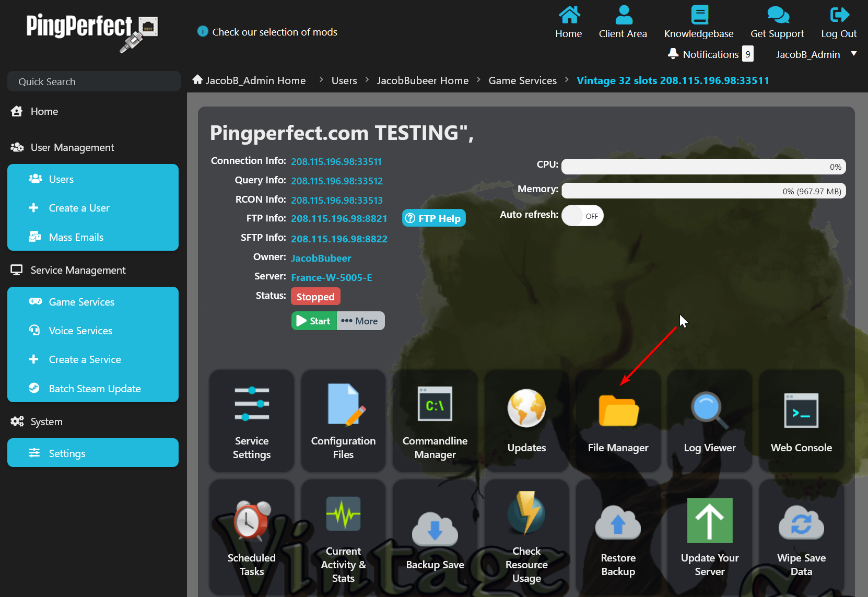Click the Knowledgebase book icon

click(699, 15)
